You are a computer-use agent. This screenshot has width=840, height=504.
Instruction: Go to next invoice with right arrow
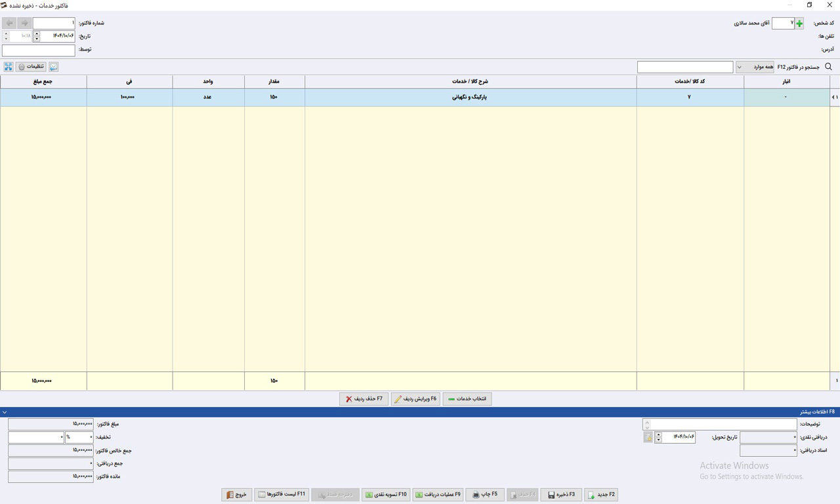[x=24, y=23]
